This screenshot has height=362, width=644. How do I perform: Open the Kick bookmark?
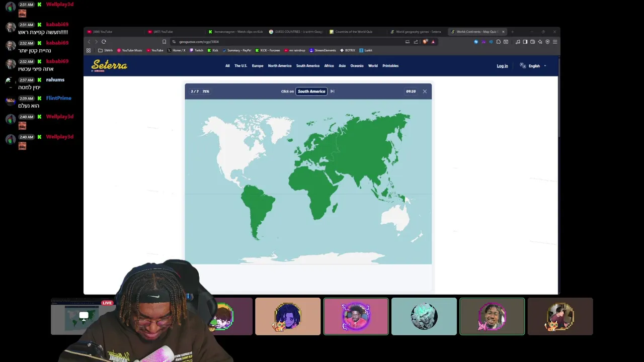(x=213, y=50)
